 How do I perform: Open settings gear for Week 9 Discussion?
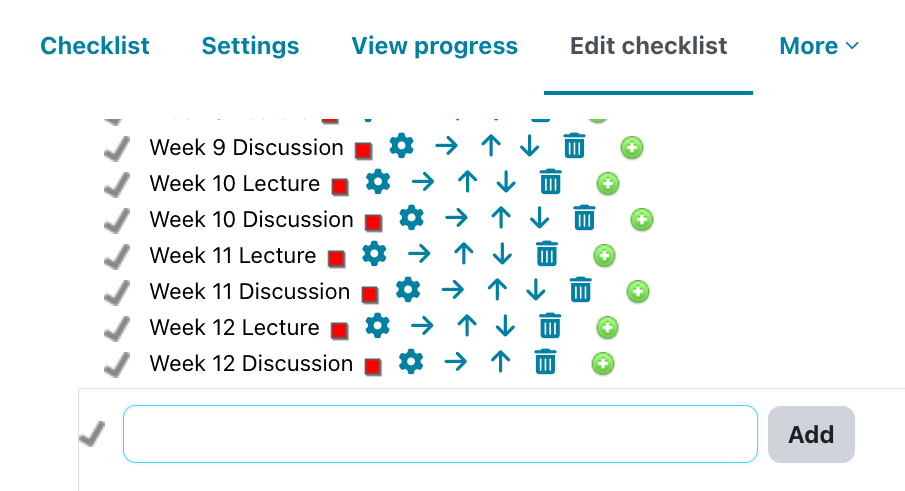pos(401,146)
